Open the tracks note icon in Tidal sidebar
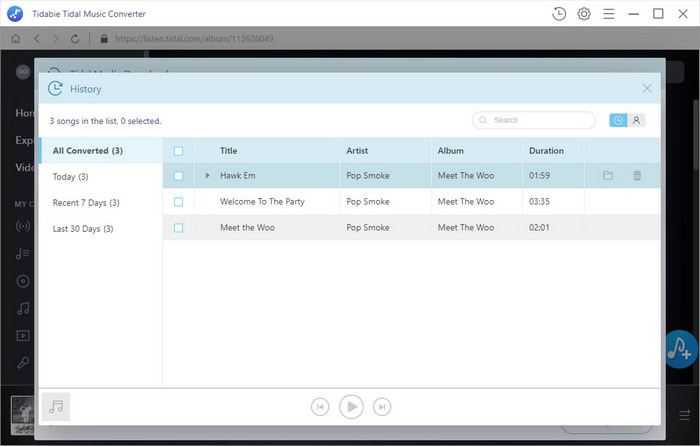Viewport: 700px width, 446px height. [x=23, y=308]
